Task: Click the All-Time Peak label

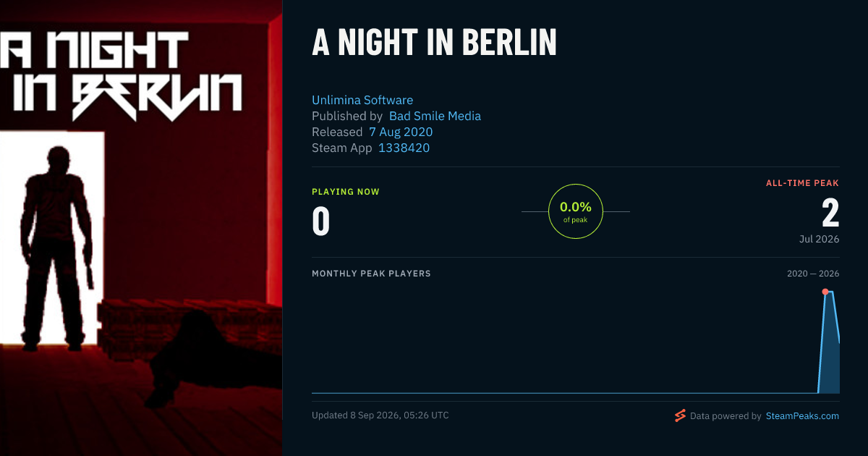Action: coord(802,183)
